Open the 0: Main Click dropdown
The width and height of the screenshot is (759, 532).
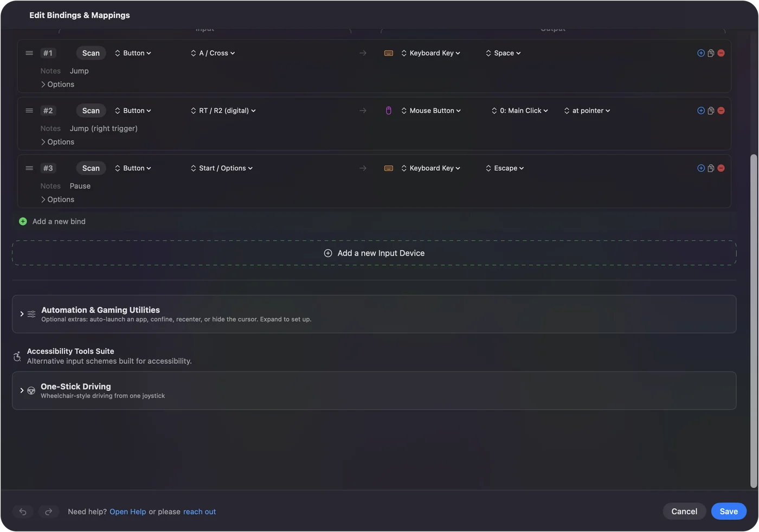[x=520, y=111]
